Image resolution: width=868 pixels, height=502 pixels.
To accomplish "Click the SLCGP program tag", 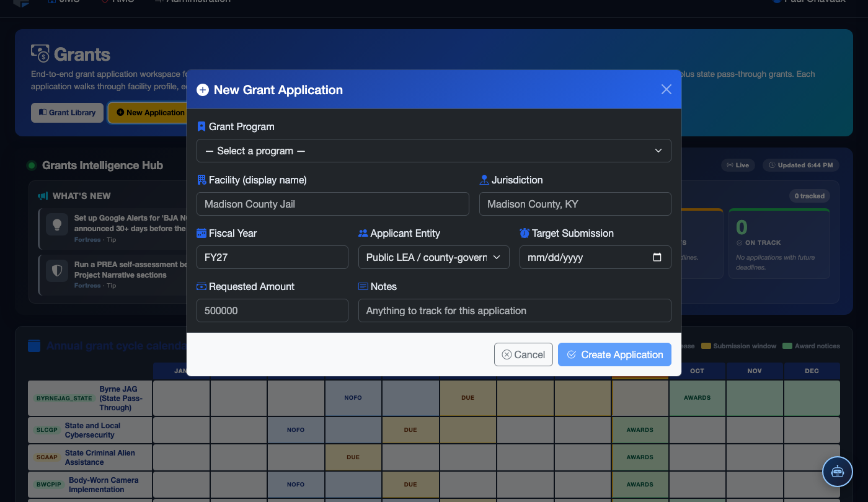I will [x=47, y=430].
